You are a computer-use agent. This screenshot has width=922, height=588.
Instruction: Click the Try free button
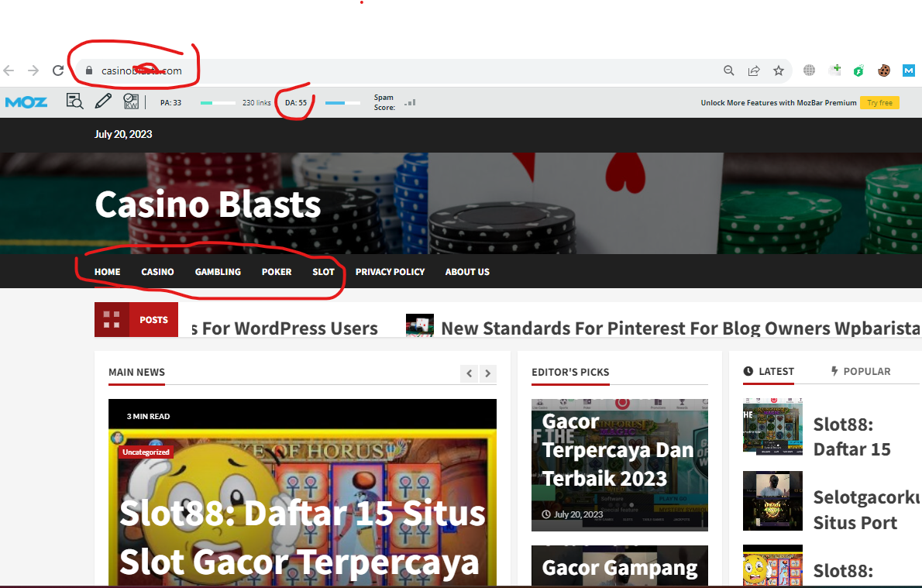(879, 102)
